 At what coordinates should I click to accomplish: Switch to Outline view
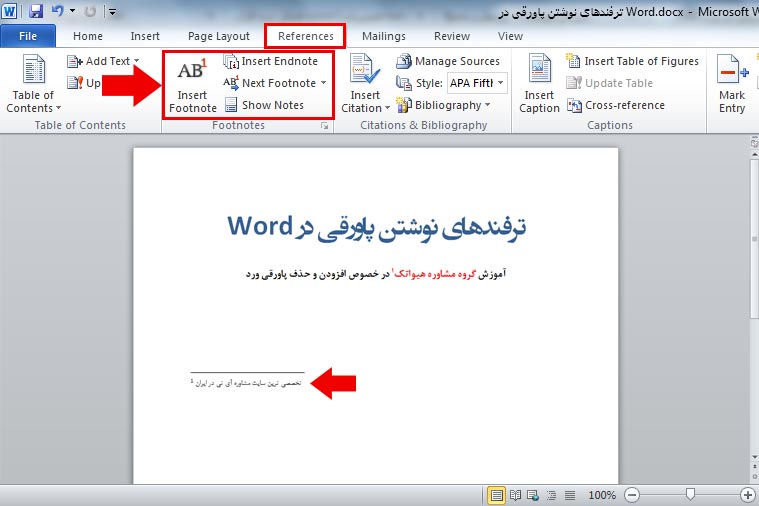point(551,495)
